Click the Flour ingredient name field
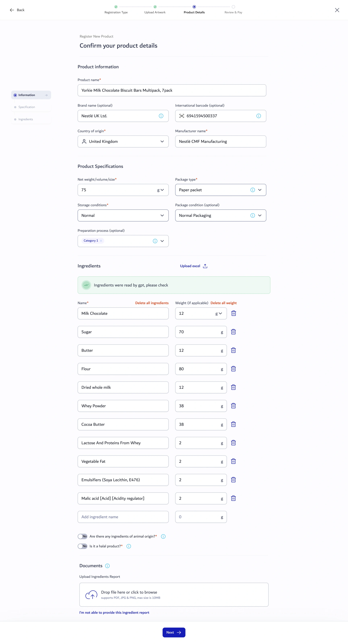348x644 pixels. (123, 369)
